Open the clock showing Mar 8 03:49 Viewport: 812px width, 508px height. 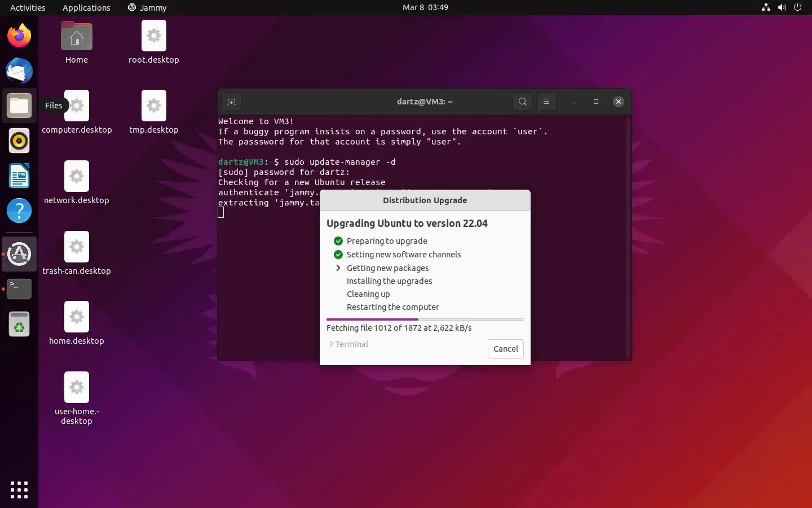426,7
